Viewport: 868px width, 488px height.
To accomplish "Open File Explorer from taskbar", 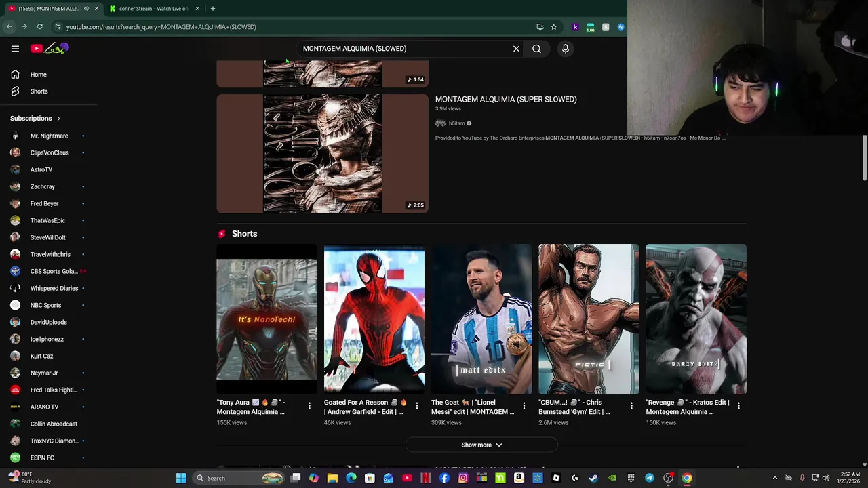I will (x=332, y=479).
